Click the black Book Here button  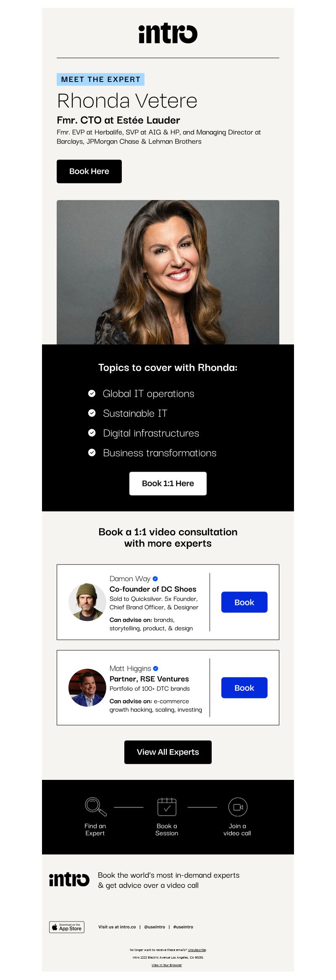(x=89, y=171)
